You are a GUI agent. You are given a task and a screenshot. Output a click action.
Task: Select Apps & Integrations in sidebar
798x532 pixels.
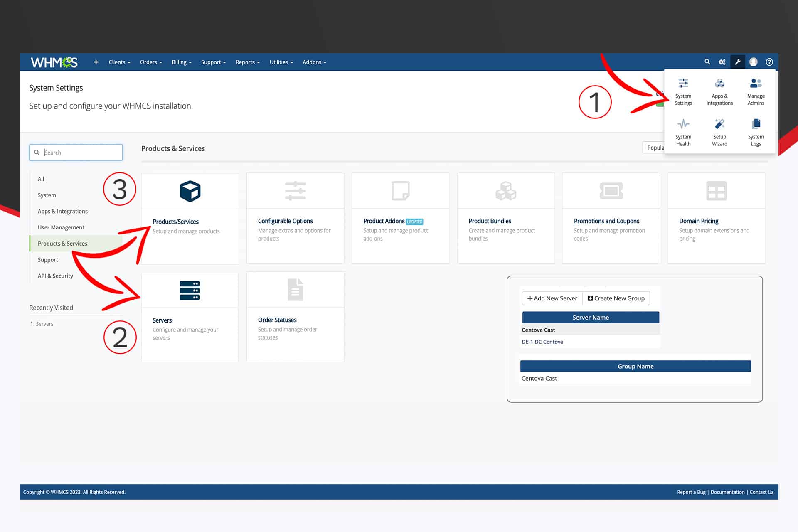tap(63, 211)
